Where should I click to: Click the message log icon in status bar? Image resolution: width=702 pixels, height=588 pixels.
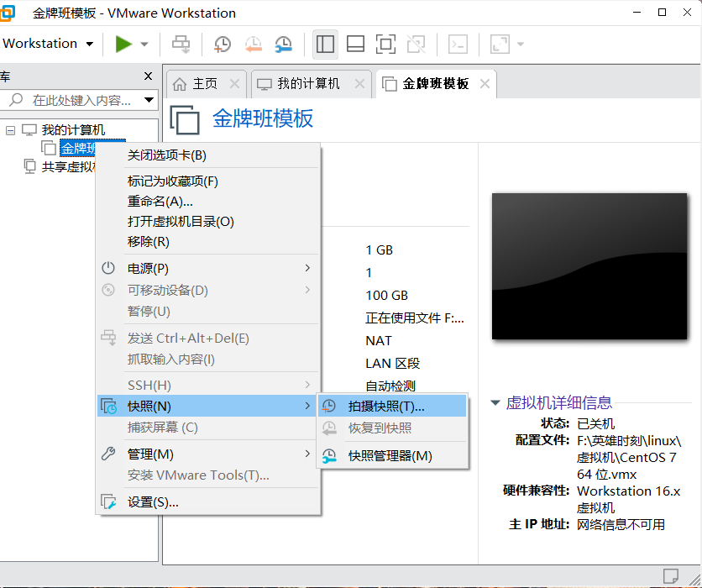click(x=670, y=576)
